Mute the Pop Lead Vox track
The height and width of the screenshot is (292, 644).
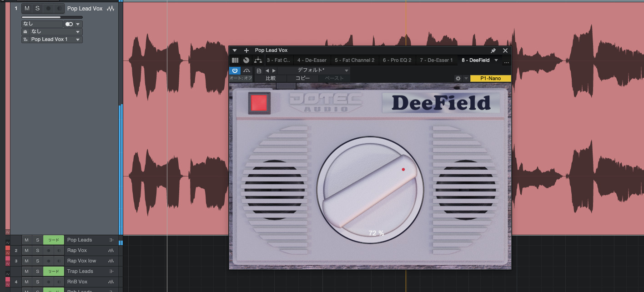27,9
